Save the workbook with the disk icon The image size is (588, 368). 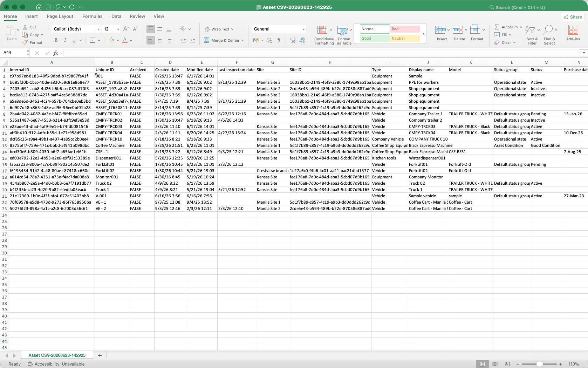point(48,7)
